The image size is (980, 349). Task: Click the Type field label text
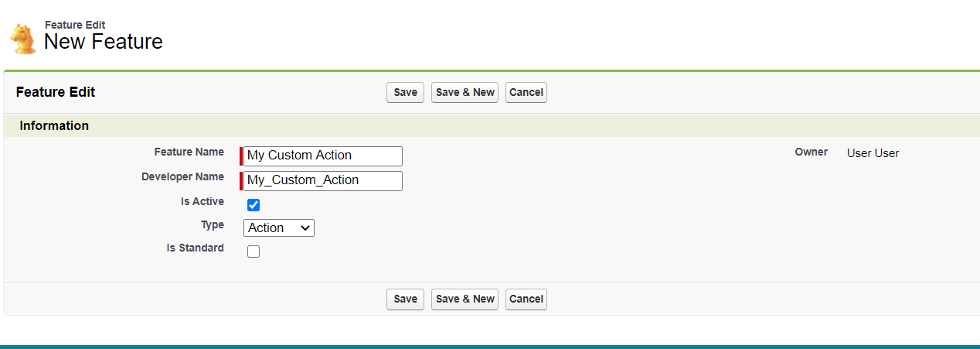212,224
